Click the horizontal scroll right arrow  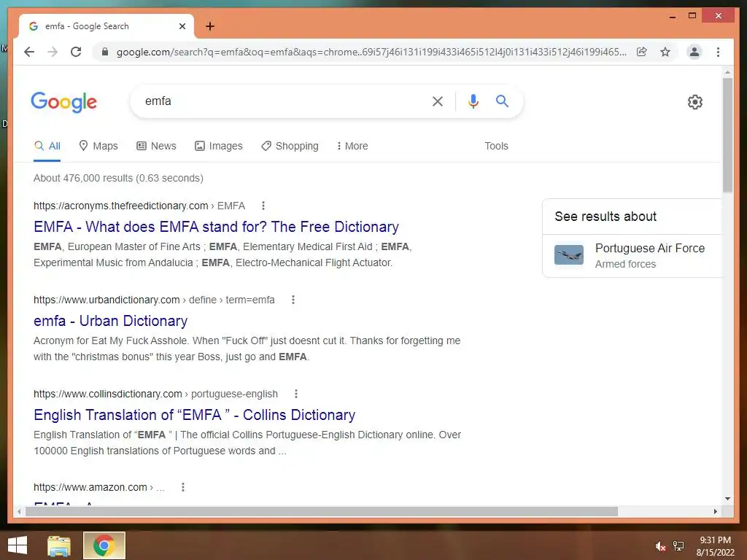tap(715, 511)
